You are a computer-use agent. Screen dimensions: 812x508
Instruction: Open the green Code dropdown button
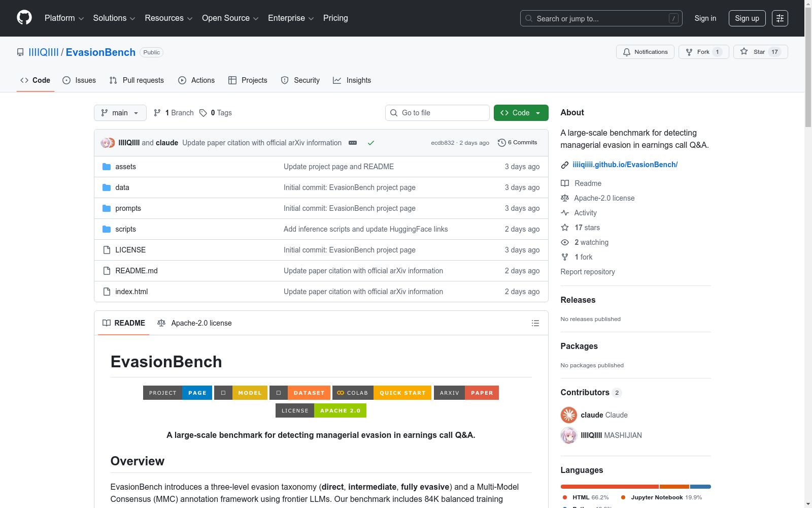pos(521,113)
